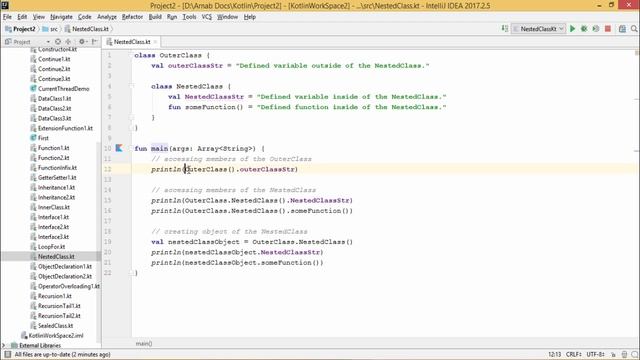This screenshot has width=640, height=360.
Task: Open Project panel settings gear
Action: pos(82,42)
